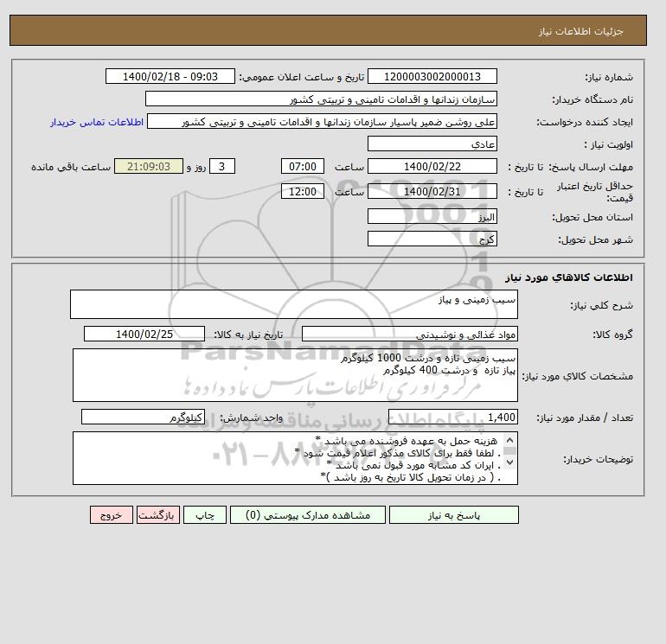Click the چاپ print button
The height and width of the screenshot is (644, 666).
205,514
